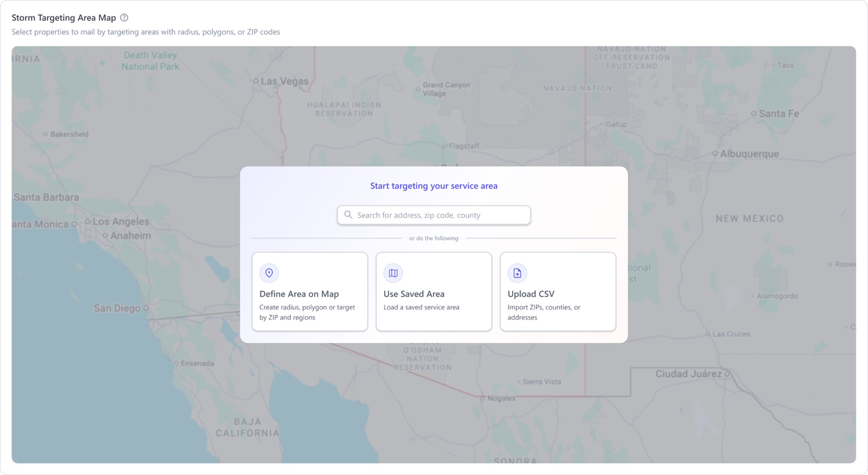Click the Santa Barbara label on map
This screenshot has height=475, width=868.
tap(46, 197)
